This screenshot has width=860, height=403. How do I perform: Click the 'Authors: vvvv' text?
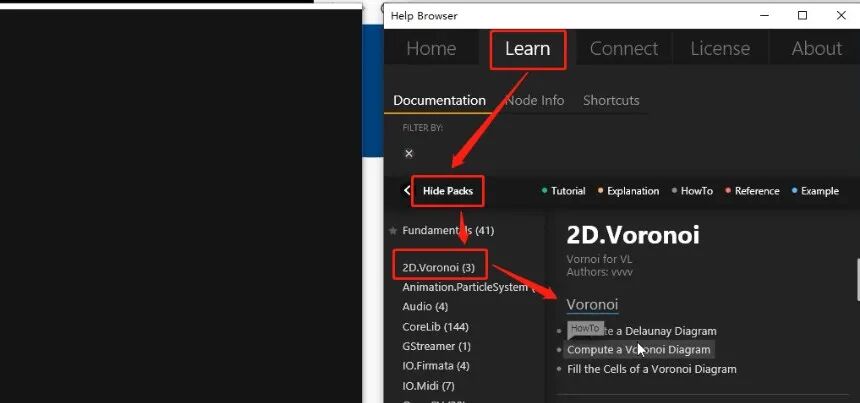click(x=599, y=271)
